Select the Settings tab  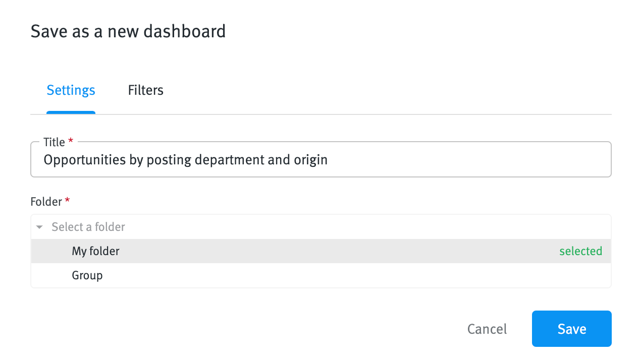[71, 90]
